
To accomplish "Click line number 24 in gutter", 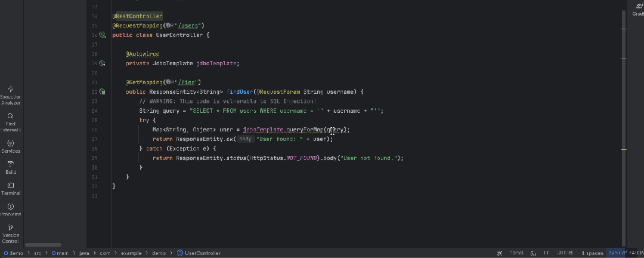I will (94, 110).
